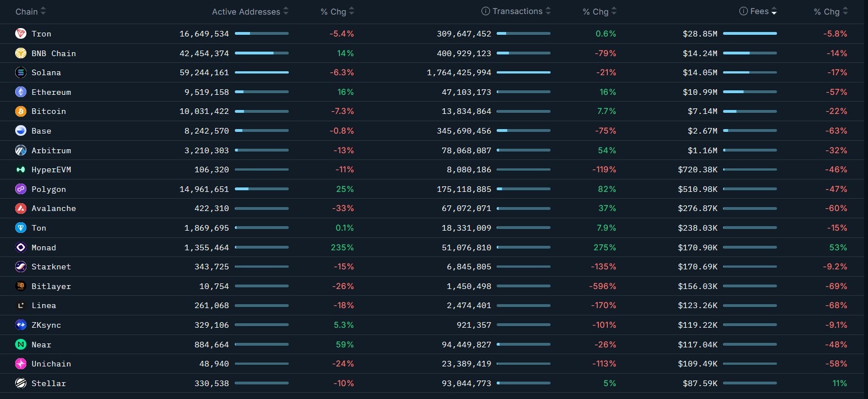This screenshot has width=868, height=399.
Task: Open the Monad chain page link
Action: pos(44,247)
